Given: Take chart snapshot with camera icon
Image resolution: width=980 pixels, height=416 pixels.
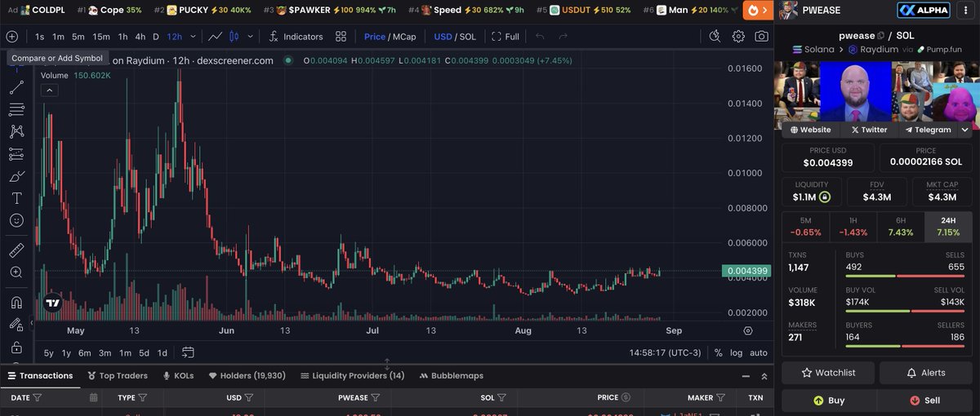Looking at the screenshot, I should [761, 37].
